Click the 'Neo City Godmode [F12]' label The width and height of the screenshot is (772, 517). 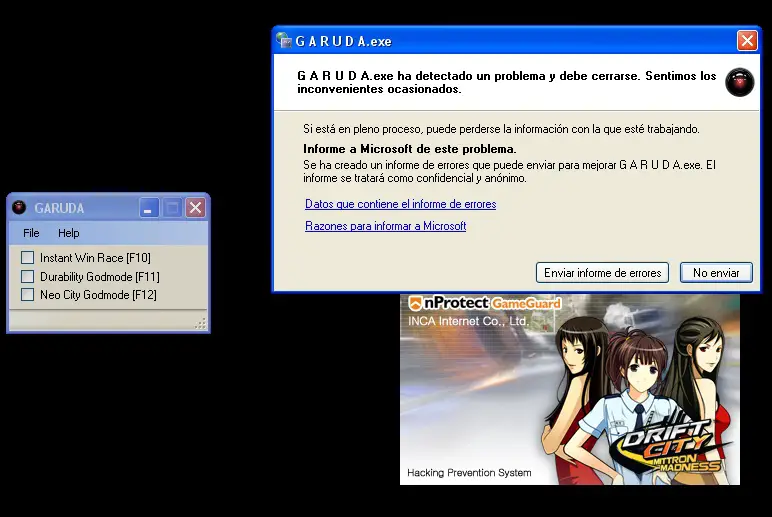(98, 295)
